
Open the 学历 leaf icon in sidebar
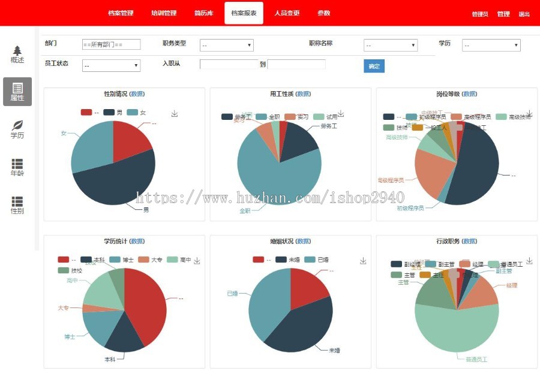[17, 129]
